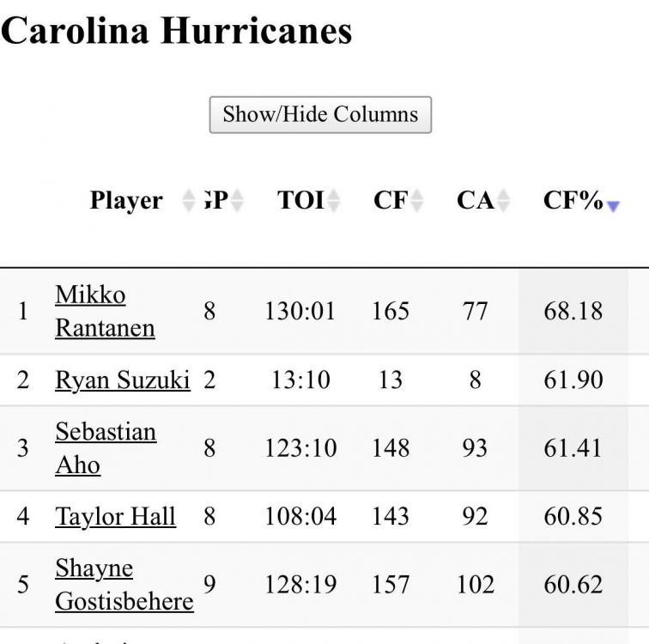
Task: Sort by the CF% column header
Action: point(573,200)
